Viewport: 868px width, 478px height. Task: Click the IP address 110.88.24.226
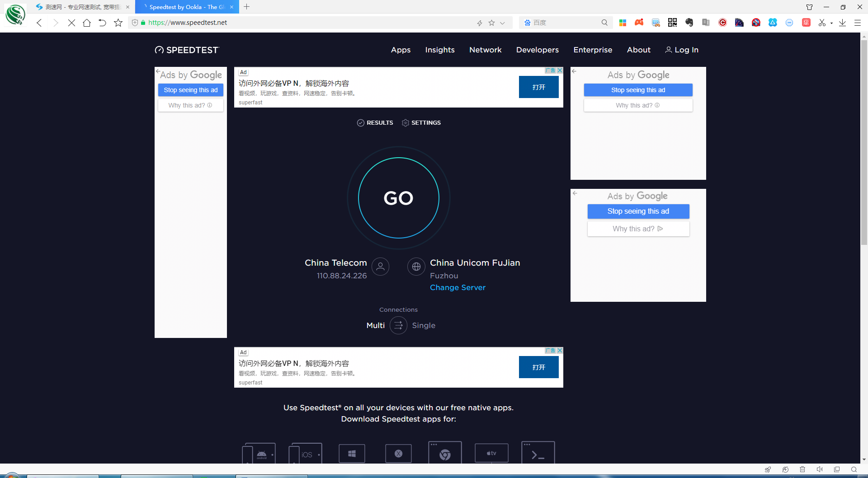342,276
